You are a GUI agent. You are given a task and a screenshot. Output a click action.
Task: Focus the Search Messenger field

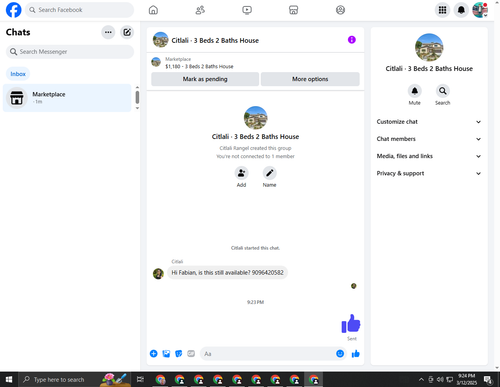(x=70, y=52)
